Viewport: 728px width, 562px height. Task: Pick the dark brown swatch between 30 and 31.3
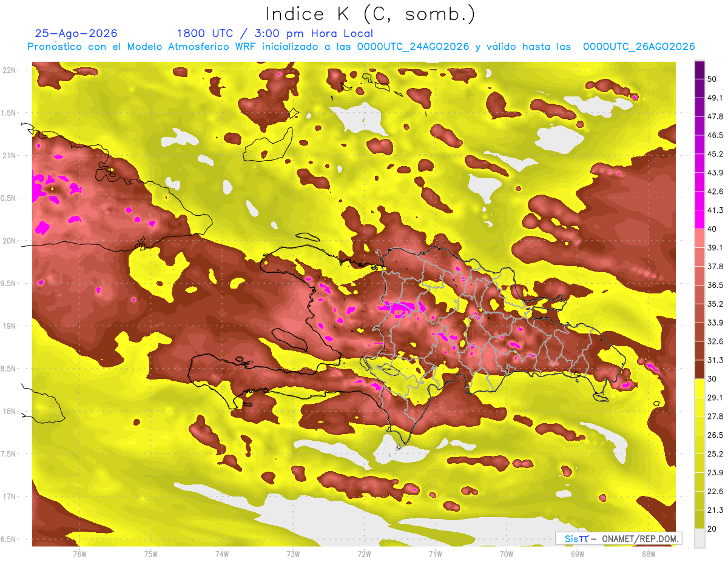pos(699,369)
